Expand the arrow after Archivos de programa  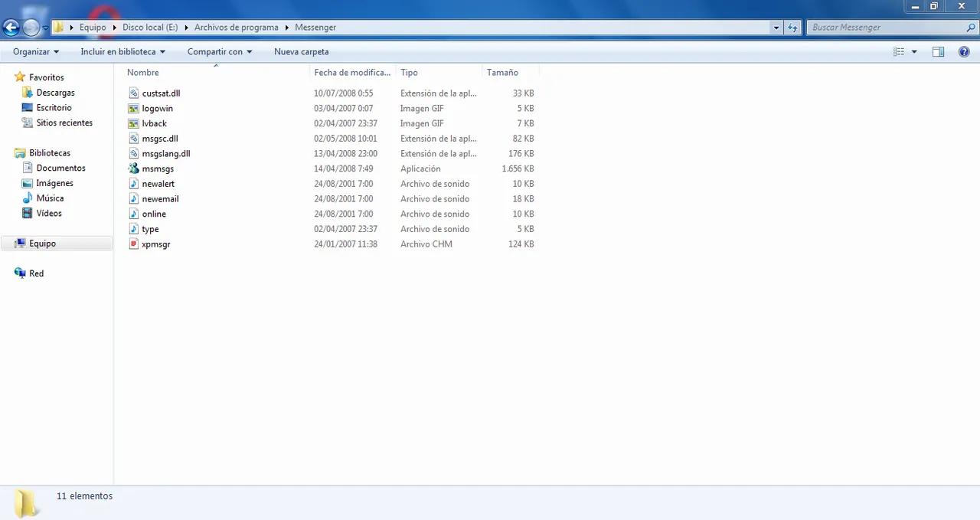[x=286, y=28]
